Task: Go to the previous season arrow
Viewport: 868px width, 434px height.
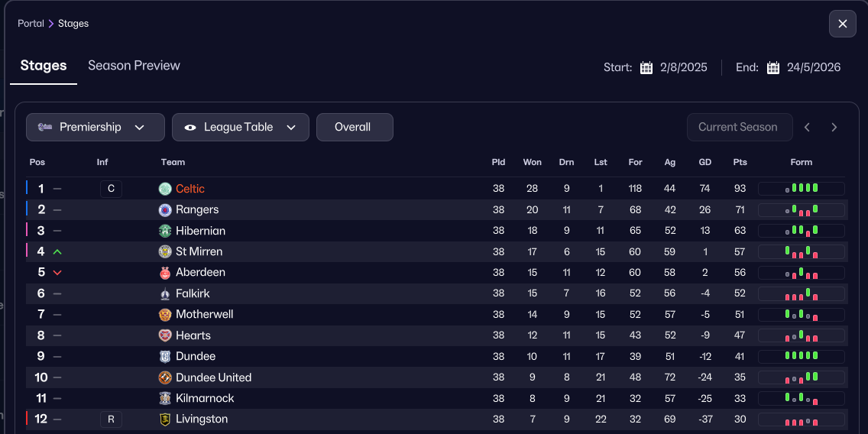Action: [807, 128]
